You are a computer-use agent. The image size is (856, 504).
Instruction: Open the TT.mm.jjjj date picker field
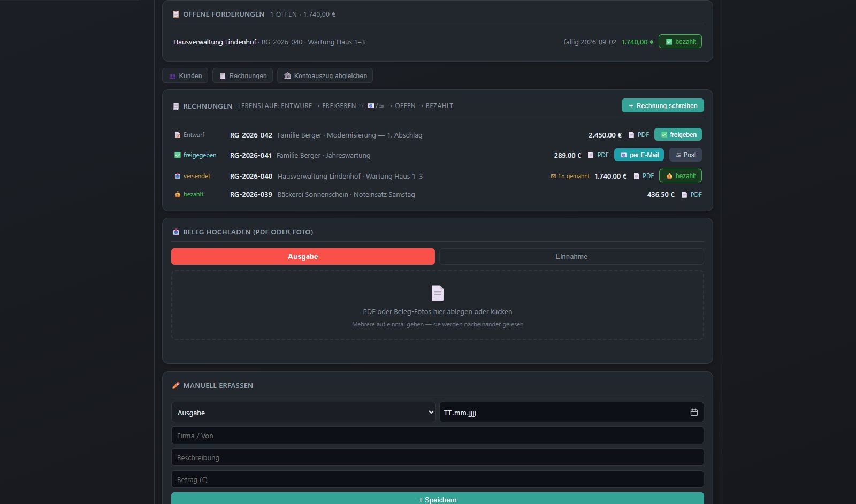(571, 413)
